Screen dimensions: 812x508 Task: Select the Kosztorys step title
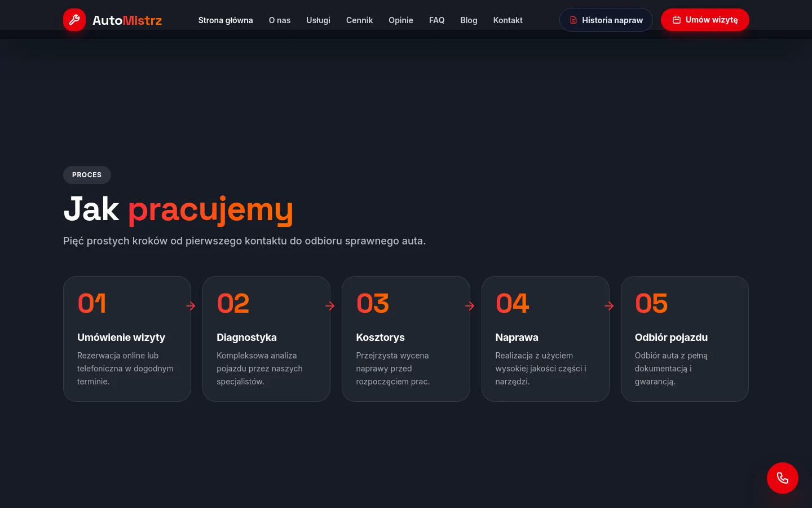click(x=380, y=338)
